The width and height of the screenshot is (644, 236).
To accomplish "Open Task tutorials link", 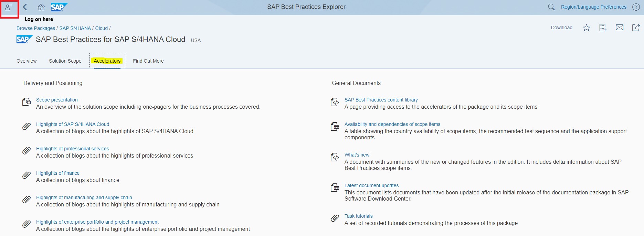I will [x=358, y=216].
